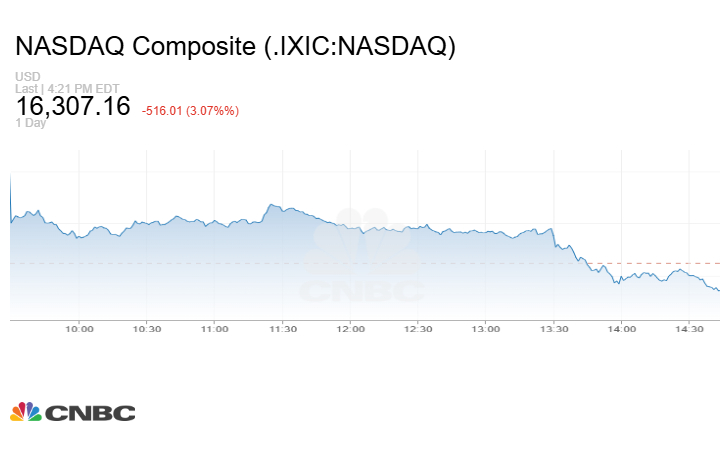Click the 14:00 time axis label

coord(622,329)
